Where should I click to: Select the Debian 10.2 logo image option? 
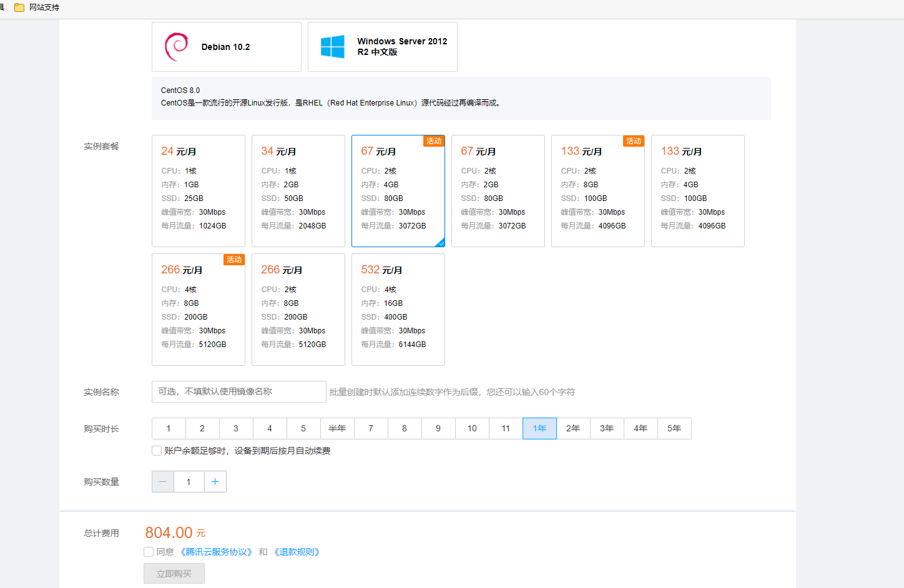[x=177, y=47]
